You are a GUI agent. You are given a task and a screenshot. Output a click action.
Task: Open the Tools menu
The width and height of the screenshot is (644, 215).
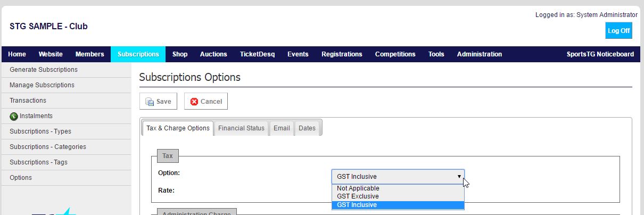pos(436,54)
